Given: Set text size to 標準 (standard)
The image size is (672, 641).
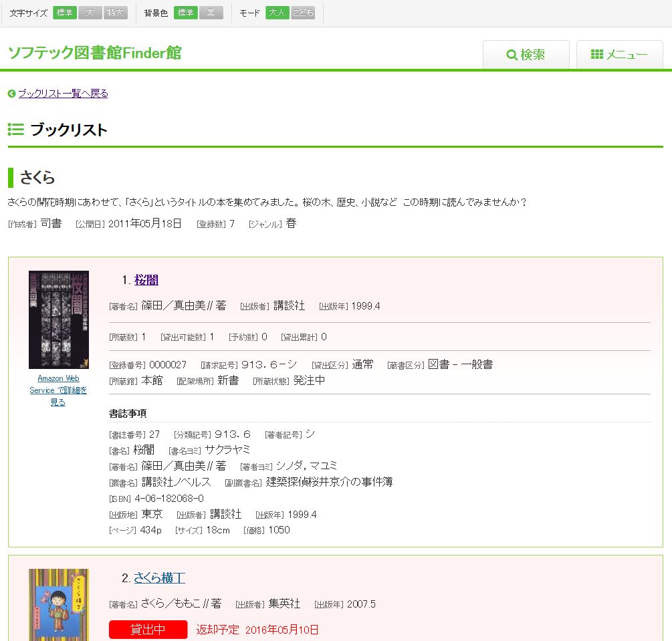Looking at the screenshot, I should 65,13.
